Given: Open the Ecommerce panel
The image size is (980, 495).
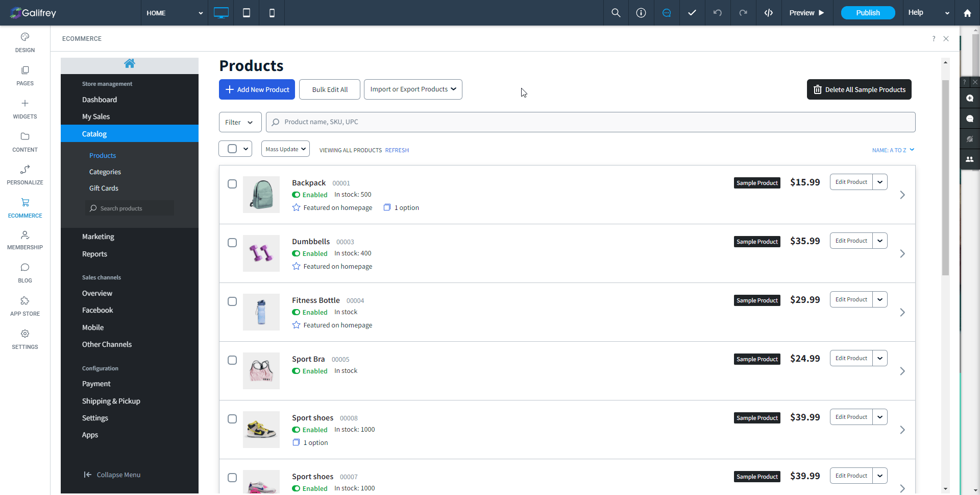Looking at the screenshot, I should [25, 208].
